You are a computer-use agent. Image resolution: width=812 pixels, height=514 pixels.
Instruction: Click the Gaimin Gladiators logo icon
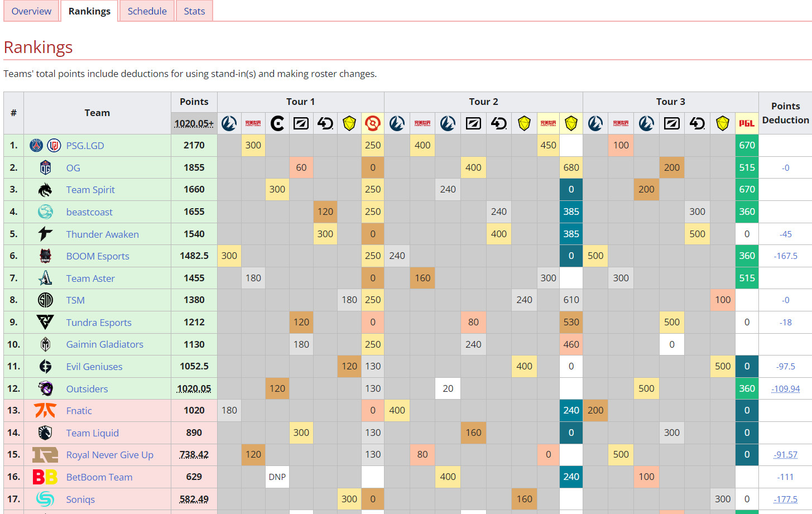[45, 344]
